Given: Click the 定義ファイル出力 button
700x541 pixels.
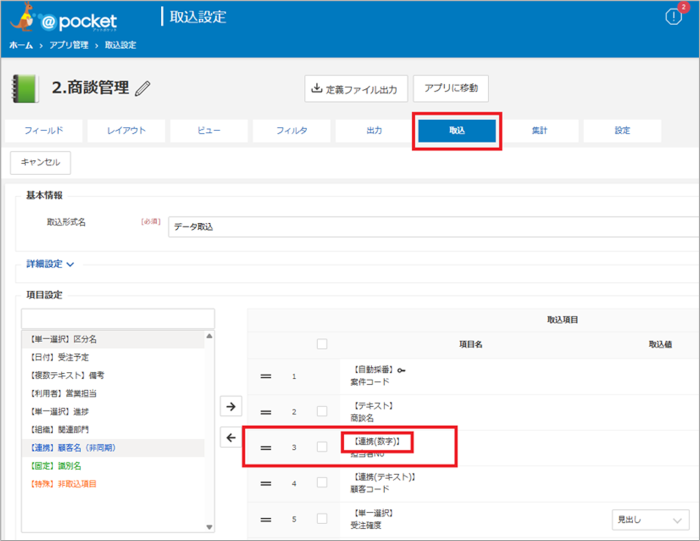Looking at the screenshot, I should (x=355, y=89).
